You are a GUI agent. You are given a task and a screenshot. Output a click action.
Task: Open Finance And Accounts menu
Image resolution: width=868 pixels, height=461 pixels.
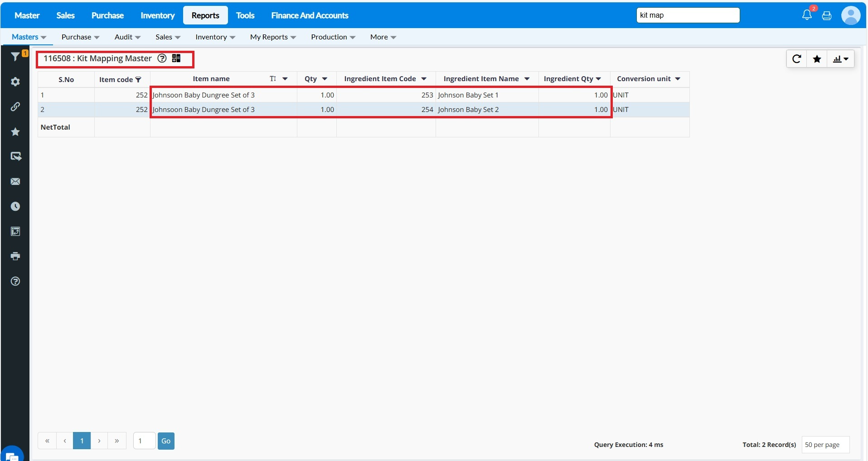point(310,15)
